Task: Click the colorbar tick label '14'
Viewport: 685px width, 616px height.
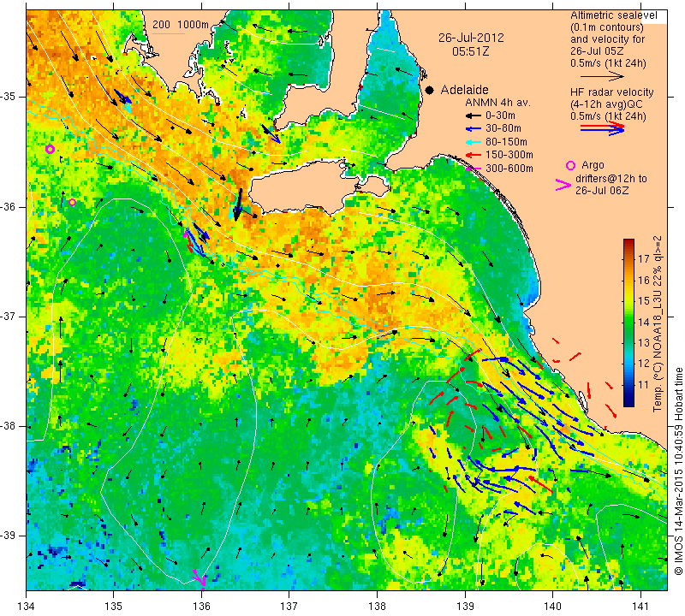Action: 644,323
